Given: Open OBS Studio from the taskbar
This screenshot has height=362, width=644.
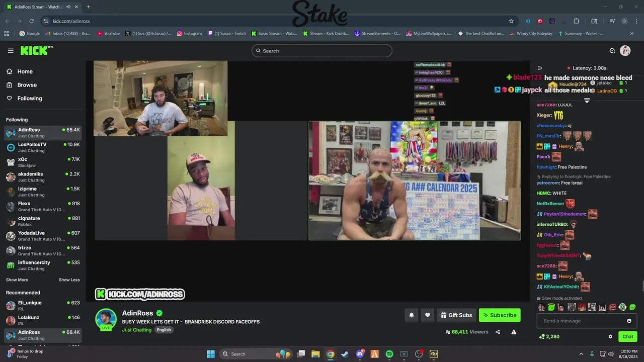Looking at the screenshot, I should (419, 354).
